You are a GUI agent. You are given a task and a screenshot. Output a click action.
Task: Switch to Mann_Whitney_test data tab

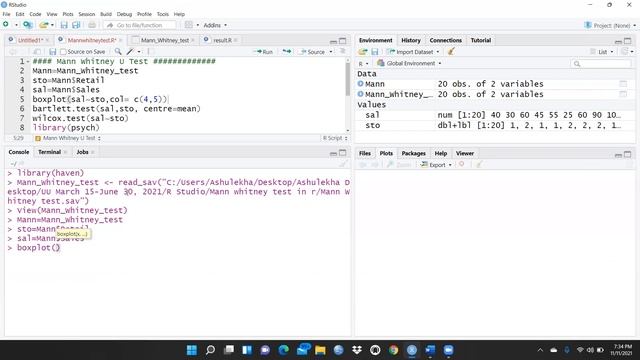[x=165, y=40]
